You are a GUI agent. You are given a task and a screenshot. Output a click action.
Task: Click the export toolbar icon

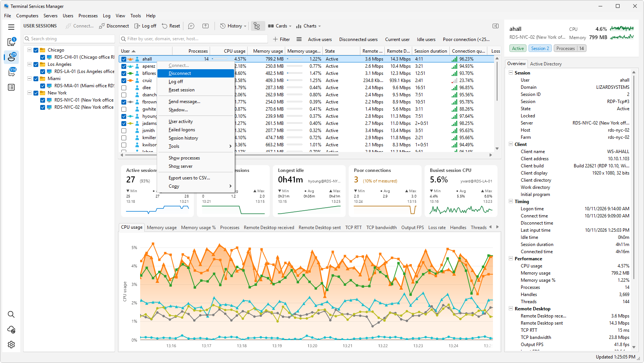(x=206, y=26)
